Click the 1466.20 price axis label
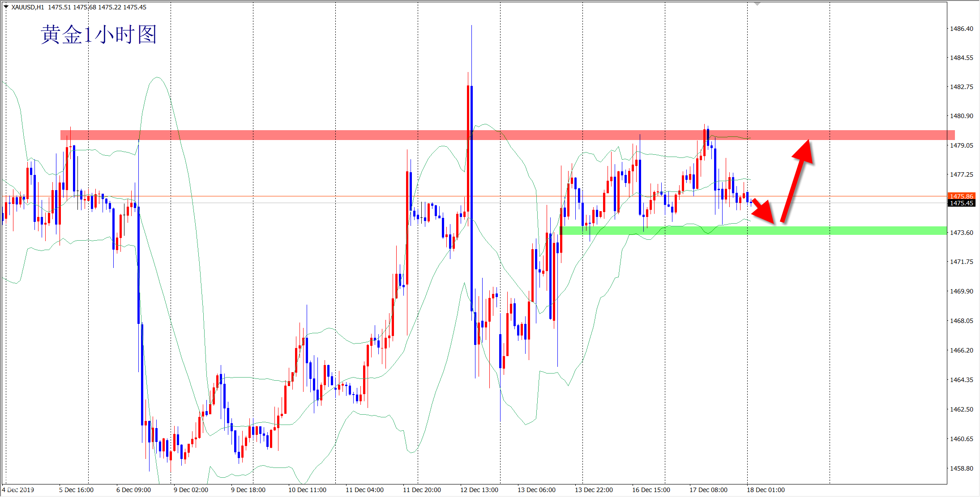The image size is (980, 497). (x=962, y=350)
